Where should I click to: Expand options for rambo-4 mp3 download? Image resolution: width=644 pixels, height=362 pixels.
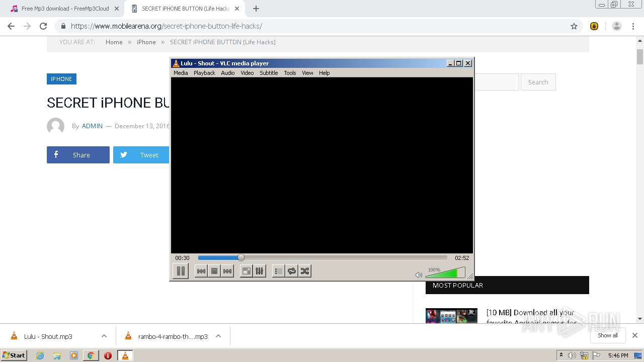[218, 336]
